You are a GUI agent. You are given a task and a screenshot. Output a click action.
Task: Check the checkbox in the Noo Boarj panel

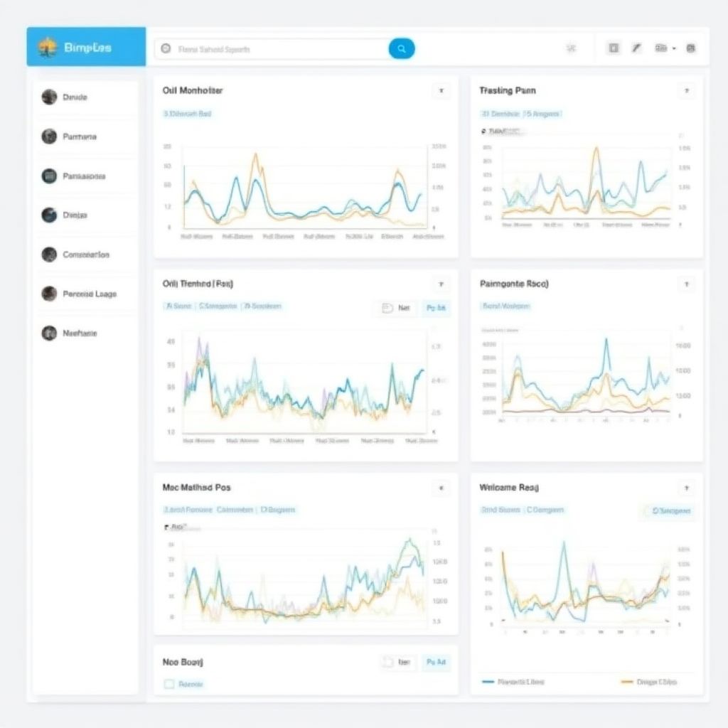[169, 684]
